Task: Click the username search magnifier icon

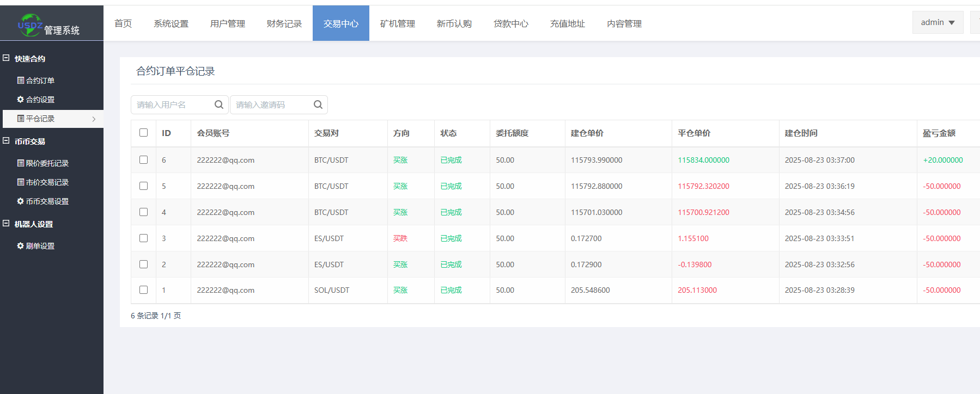Action: 219,104
